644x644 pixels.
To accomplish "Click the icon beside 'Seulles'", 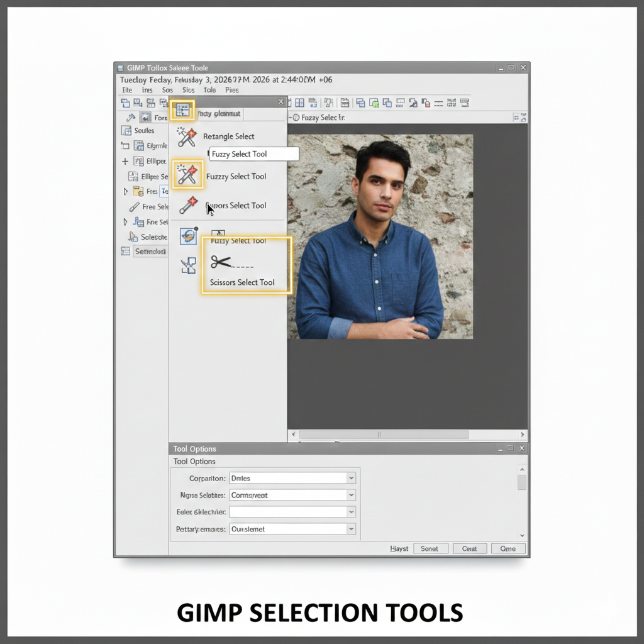I will 126,131.
